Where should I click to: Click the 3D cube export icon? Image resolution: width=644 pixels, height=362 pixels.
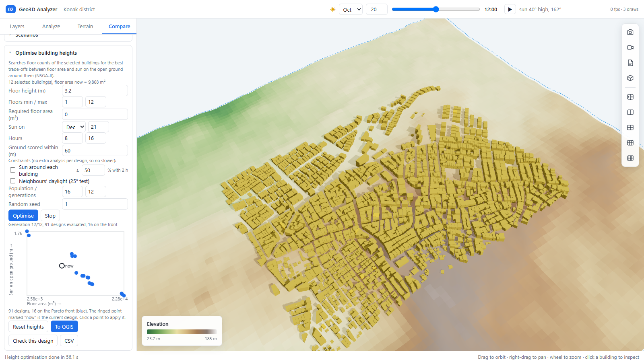click(630, 78)
